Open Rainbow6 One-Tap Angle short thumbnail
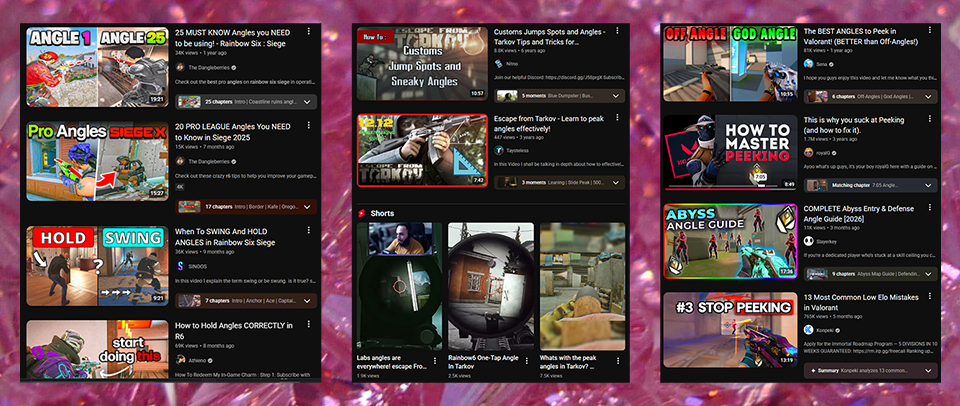The height and width of the screenshot is (406, 960). (x=491, y=285)
